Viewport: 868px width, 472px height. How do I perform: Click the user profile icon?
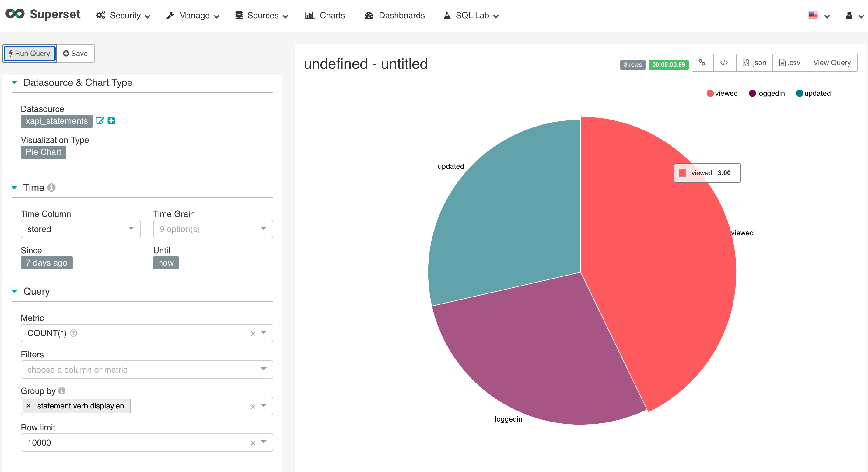pos(849,16)
